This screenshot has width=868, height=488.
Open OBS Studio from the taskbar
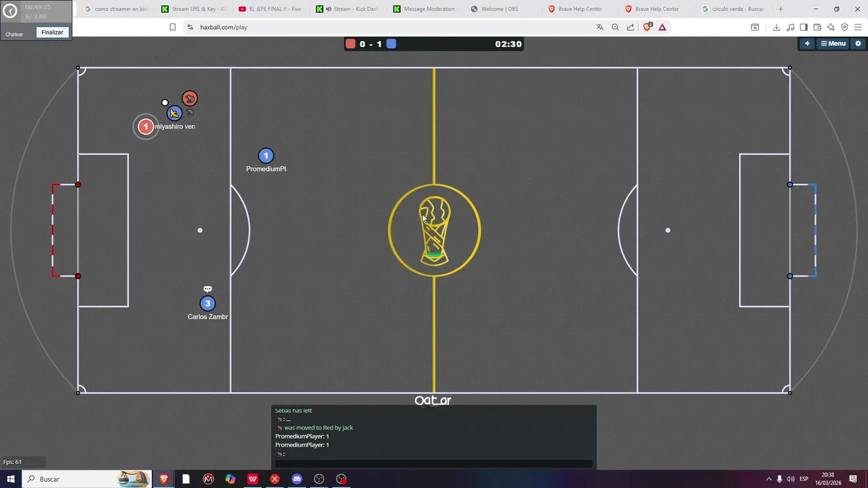click(x=319, y=479)
